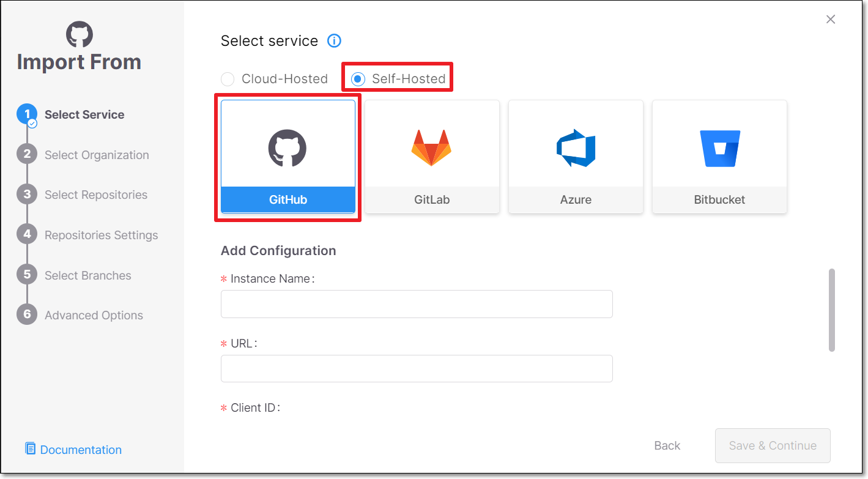Viewport: 868px width, 479px height.
Task: Go to step 6 Advanced Options
Action: [x=80, y=315]
